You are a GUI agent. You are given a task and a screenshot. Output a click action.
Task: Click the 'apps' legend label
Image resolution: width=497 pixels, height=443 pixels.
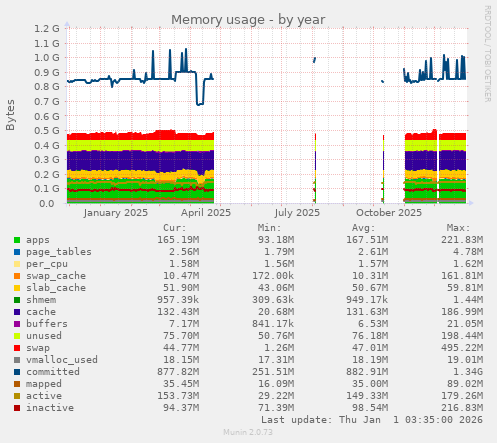[38, 240]
